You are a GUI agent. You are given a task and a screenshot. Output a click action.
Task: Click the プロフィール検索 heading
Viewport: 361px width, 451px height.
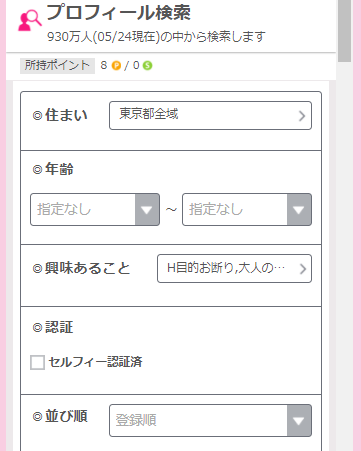(119, 13)
